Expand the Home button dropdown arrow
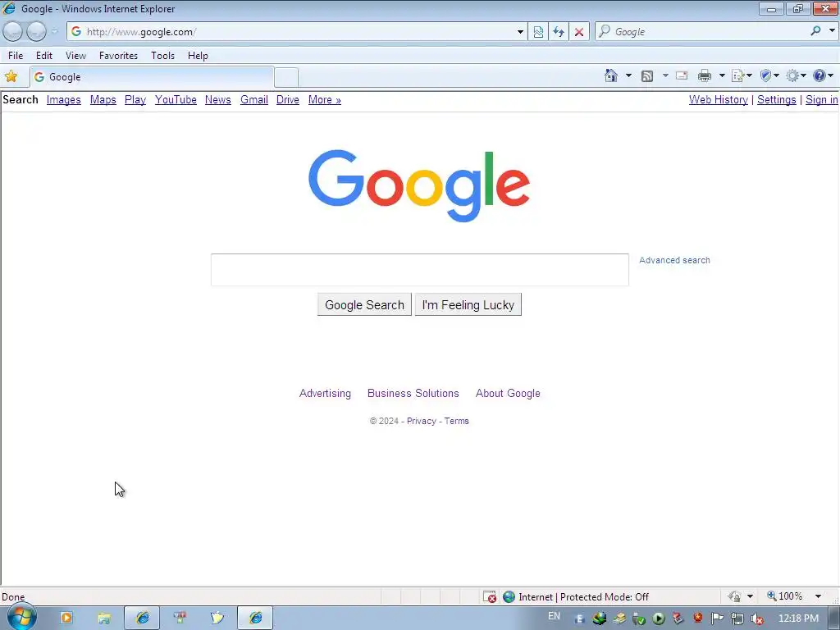This screenshot has width=840, height=630. (628, 75)
